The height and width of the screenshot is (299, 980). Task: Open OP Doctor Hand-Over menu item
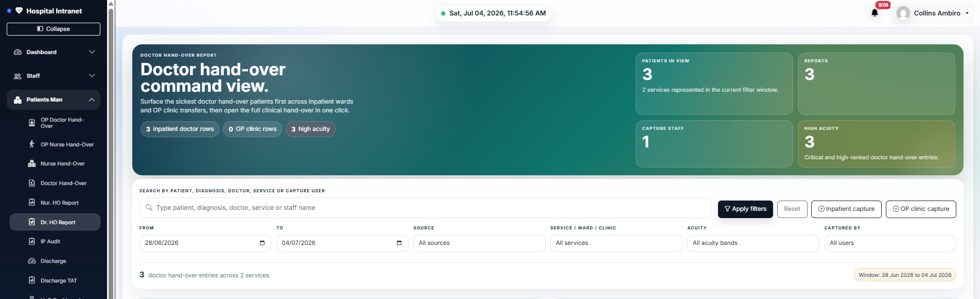[x=55, y=123]
